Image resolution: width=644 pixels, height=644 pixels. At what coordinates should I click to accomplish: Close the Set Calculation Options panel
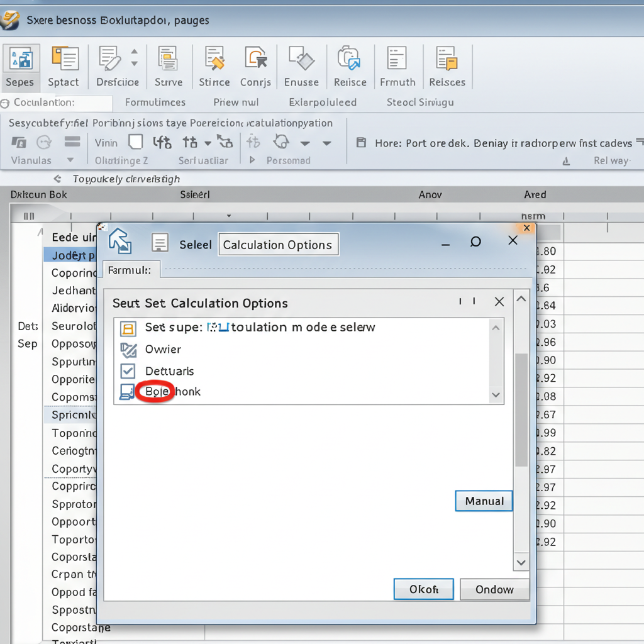tap(499, 302)
